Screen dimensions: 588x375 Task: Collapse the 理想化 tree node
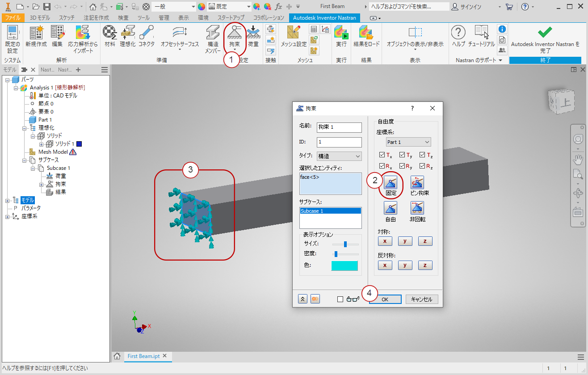coord(25,127)
